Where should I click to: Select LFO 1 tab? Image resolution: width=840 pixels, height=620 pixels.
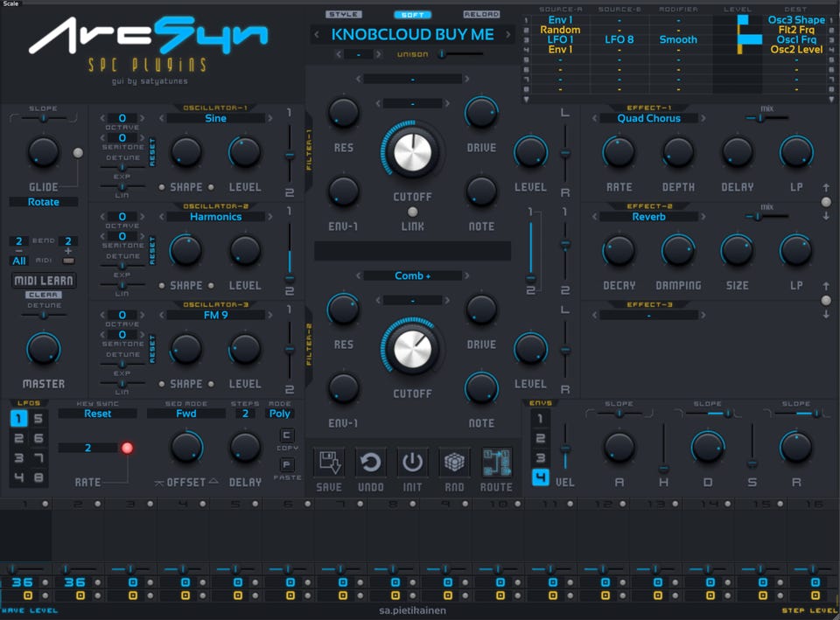(18, 418)
